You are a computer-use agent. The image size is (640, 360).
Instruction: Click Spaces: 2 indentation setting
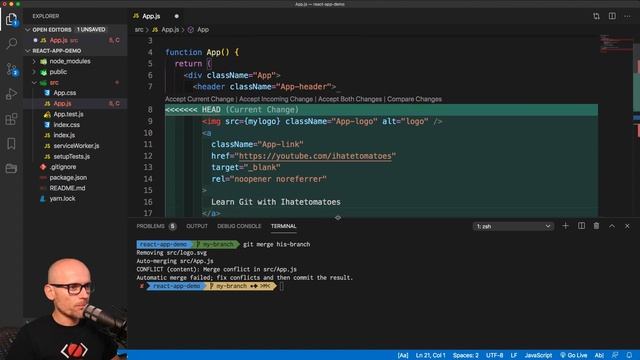466,355
